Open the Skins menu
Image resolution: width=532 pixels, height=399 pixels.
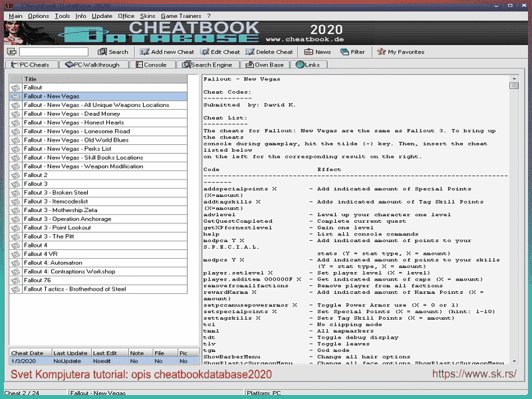point(148,16)
